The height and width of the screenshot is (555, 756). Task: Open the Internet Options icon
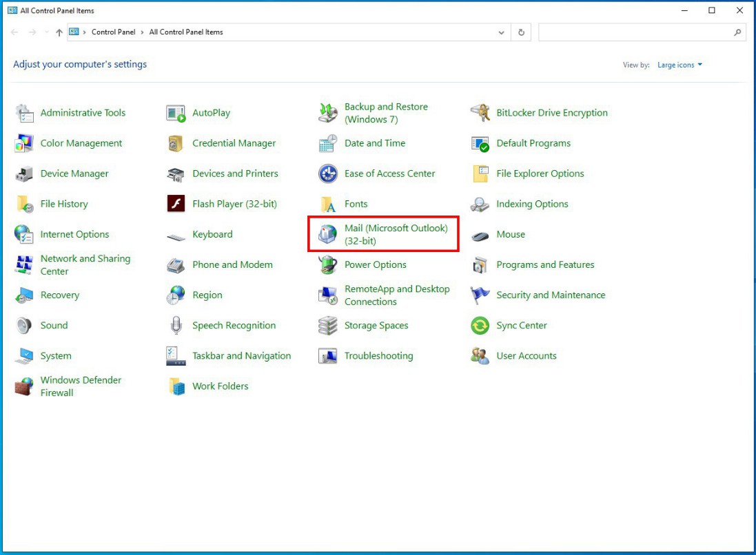click(24, 235)
